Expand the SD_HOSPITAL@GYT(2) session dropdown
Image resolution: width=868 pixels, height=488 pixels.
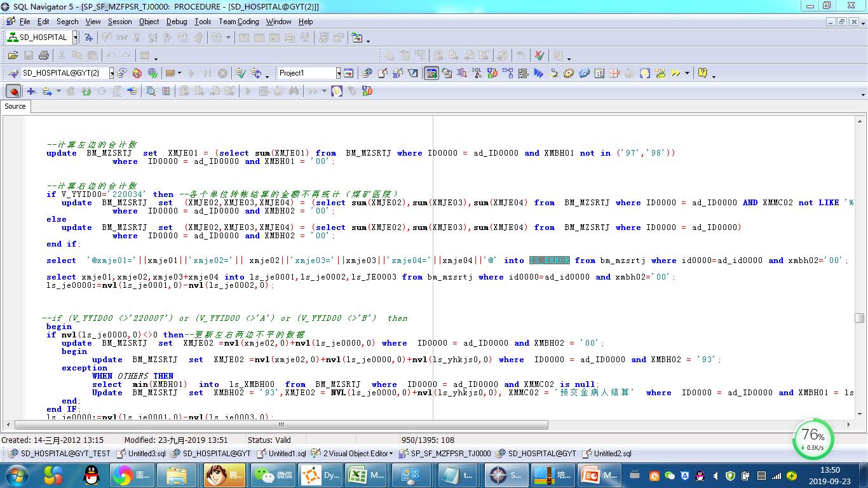pyautogui.click(x=111, y=73)
